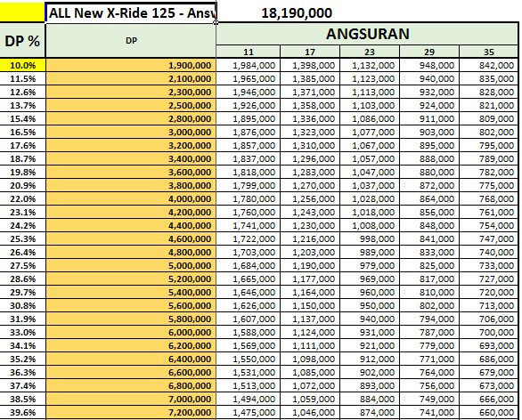Select the 23.1% percentage cell
This screenshot has width=522, height=420.
click(22, 212)
